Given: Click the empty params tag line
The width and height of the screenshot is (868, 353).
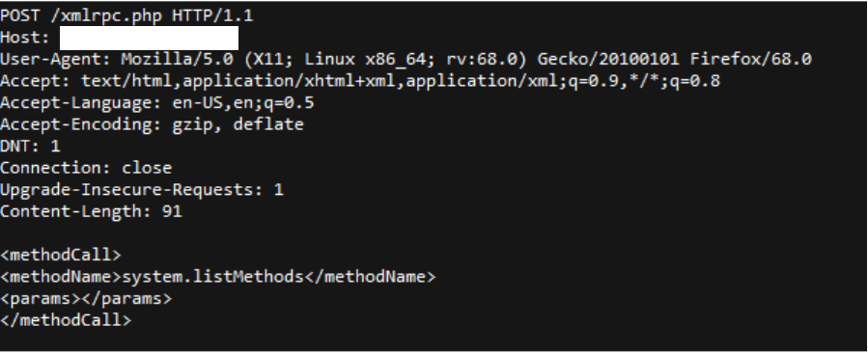Looking at the screenshot, I should (86, 299).
